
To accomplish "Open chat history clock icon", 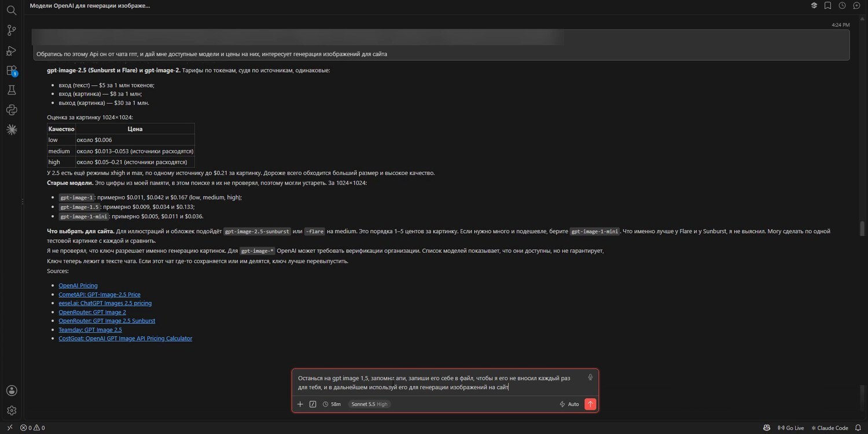I will pyautogui.click(x=843, y=6).
